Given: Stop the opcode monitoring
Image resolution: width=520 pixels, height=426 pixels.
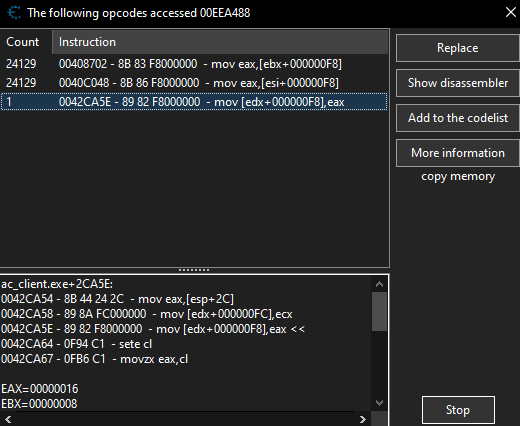Looking at the screenshot, I should (x=458, y=410).
